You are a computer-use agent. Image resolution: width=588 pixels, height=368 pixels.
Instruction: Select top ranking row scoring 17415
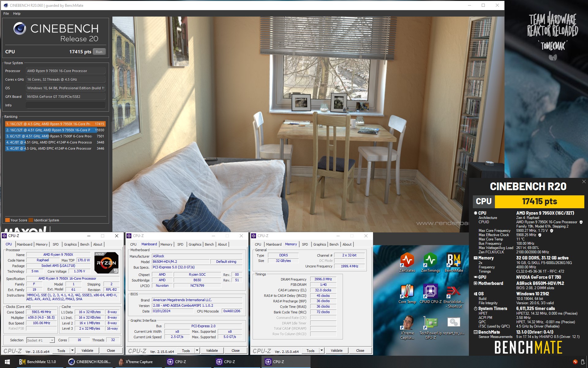tap(55, 124)
